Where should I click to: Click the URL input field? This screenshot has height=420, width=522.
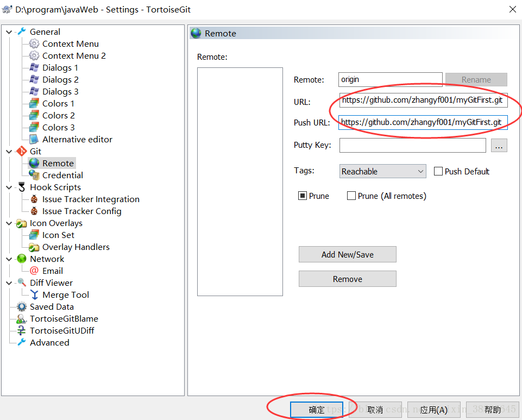pyautogui.click(x=423, y=101)
